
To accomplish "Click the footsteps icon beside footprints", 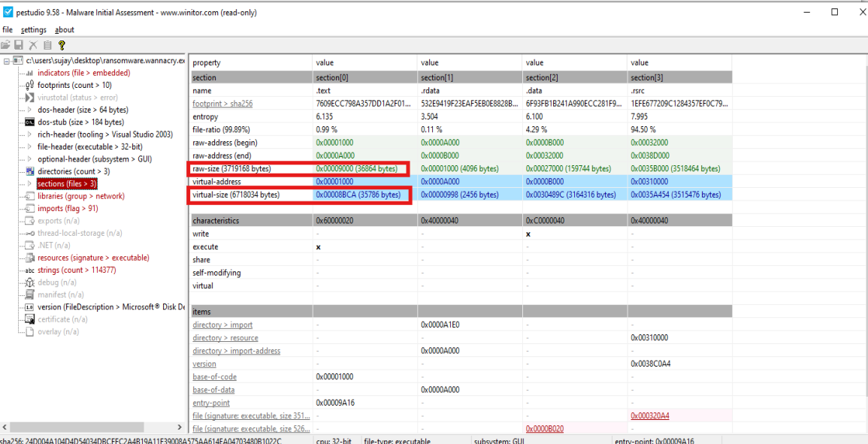I will pyautogui.click(x=30, y=85).
